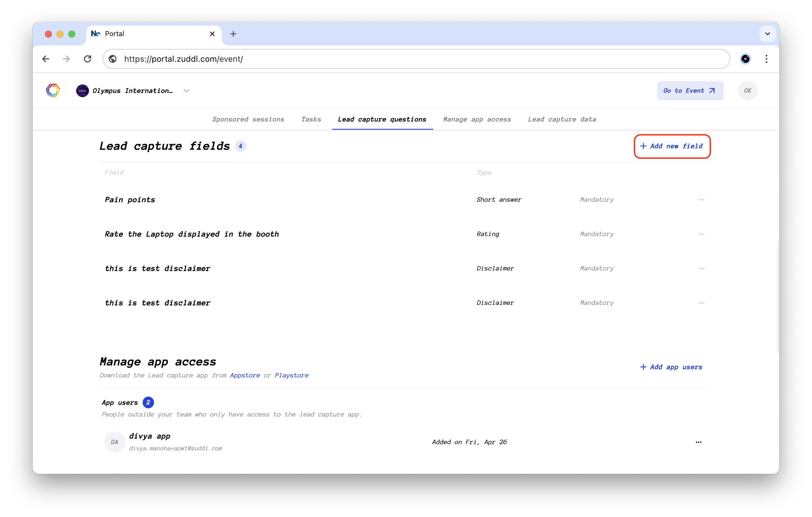Switch to Sponsored sessions tab

coord(248,119)
